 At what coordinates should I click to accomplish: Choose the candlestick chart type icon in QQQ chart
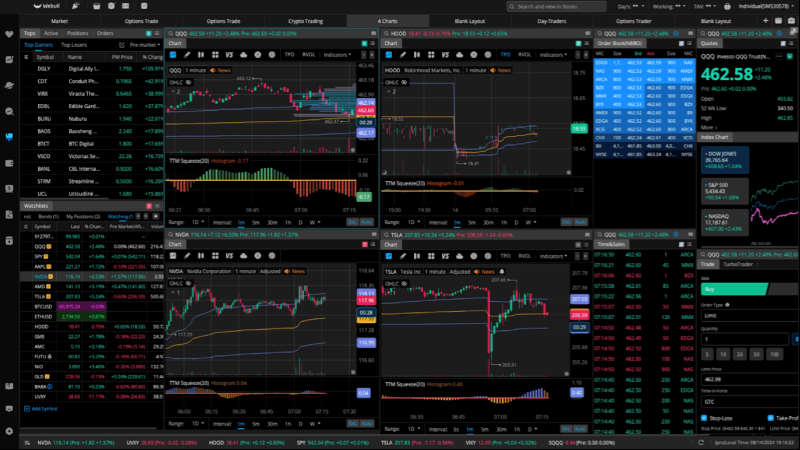pyautogui.click(x=201, y=55)
